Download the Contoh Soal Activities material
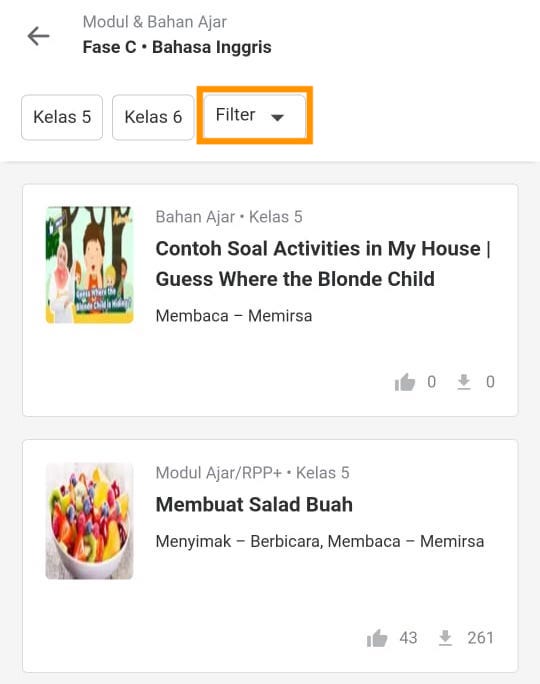Image resolution: width=540 pixels, height=684 pixels. click(x=464, y=382)
